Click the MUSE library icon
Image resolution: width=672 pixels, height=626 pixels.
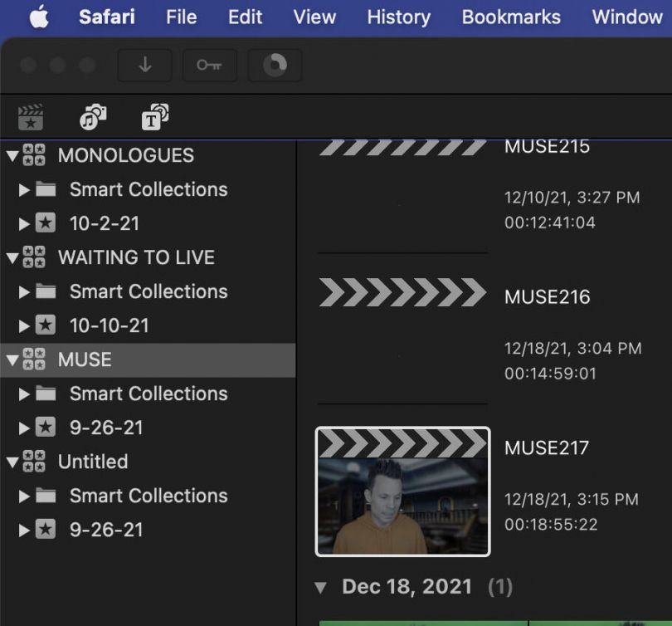click(x=35, y=359)
